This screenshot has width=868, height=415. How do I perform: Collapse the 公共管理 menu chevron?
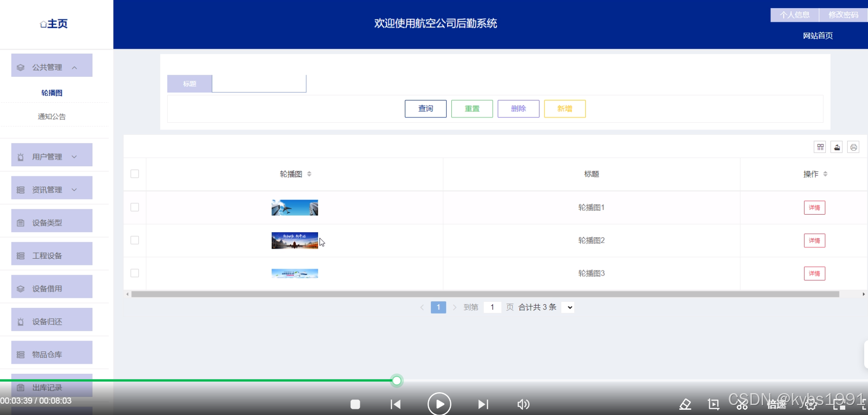tap(74, 68)
